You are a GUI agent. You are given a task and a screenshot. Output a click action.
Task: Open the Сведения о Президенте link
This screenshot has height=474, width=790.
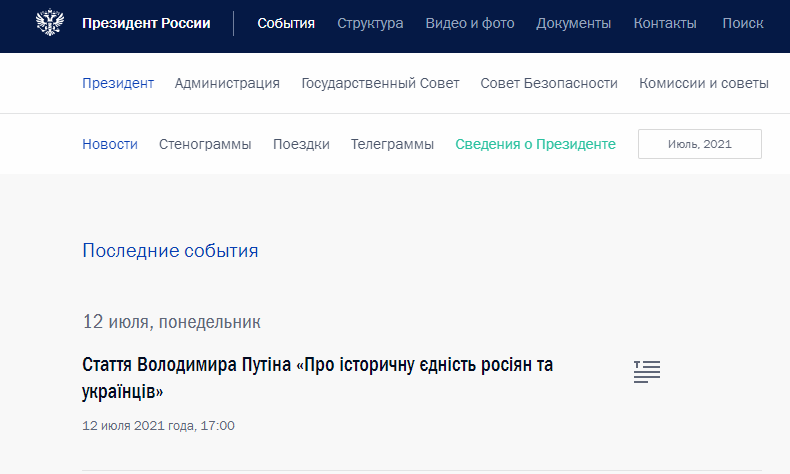click(x=535, y=144)
